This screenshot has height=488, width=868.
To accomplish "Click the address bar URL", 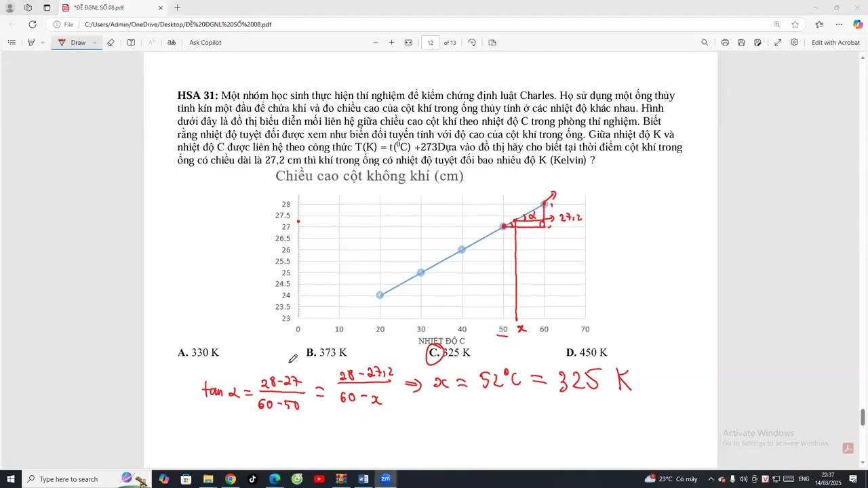I will point(178,24).
